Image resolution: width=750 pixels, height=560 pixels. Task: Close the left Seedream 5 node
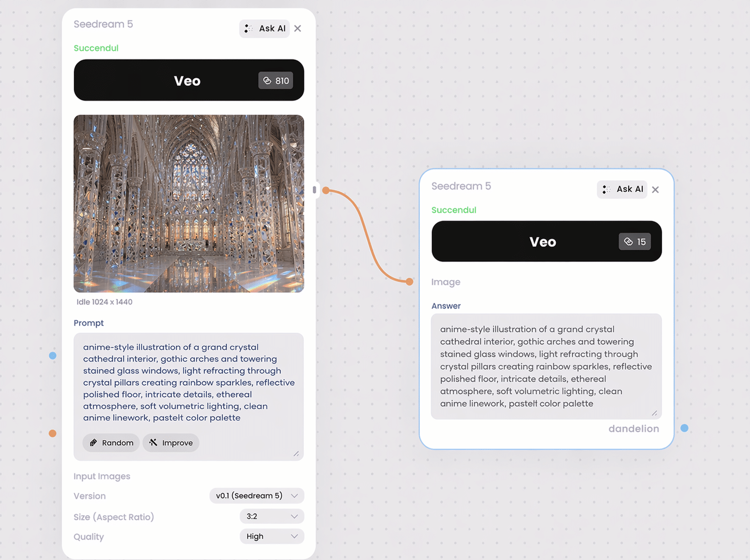pos(298,28)
